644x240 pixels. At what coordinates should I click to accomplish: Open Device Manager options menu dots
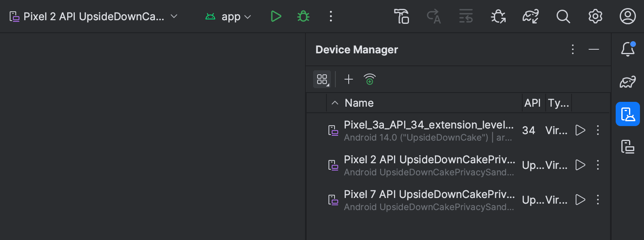click(573, 49)
